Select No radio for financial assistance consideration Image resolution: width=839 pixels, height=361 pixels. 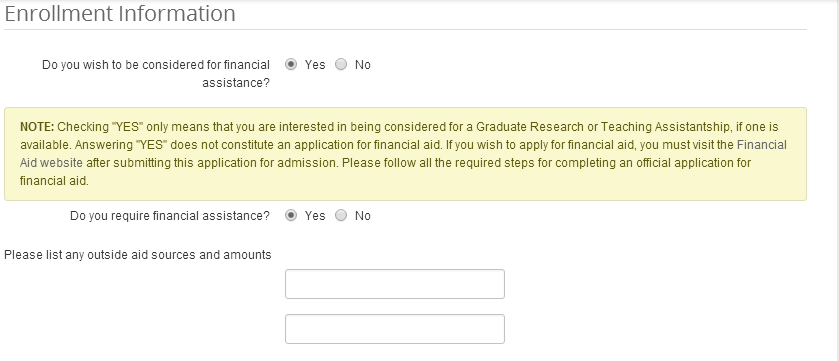tap(341, 65)
